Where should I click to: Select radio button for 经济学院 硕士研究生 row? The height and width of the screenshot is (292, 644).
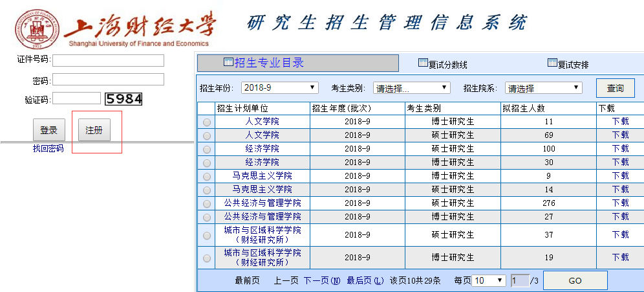click(x=206, y=149)
